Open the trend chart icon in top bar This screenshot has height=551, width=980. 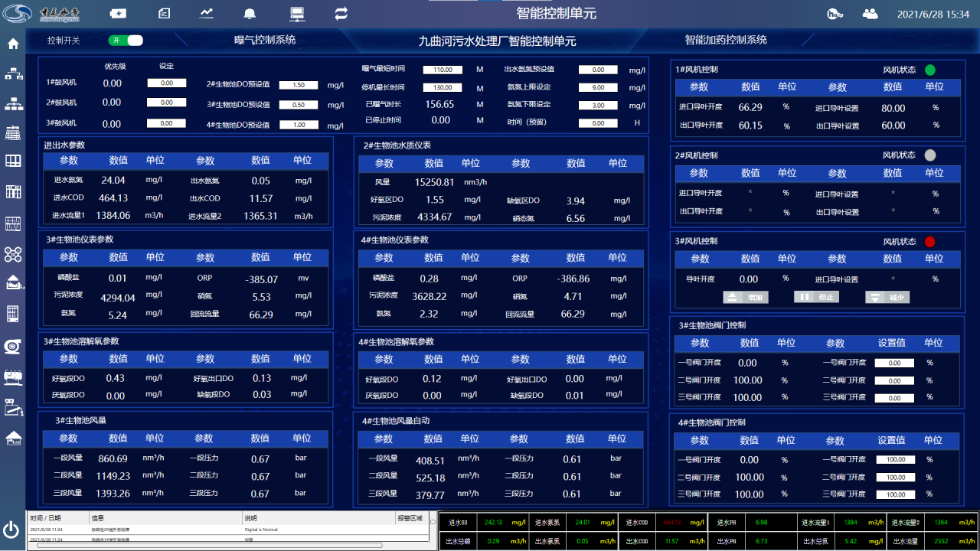click(x=207, y=13)
